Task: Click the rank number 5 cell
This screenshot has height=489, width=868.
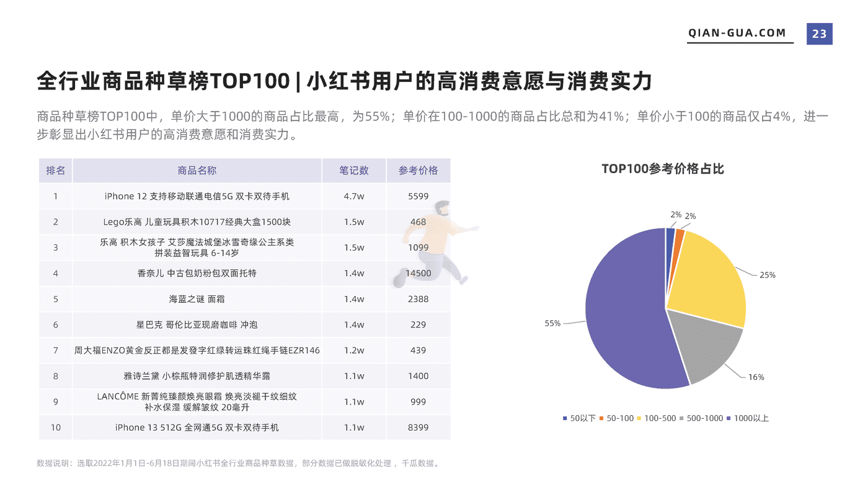Action: [55, 299]
